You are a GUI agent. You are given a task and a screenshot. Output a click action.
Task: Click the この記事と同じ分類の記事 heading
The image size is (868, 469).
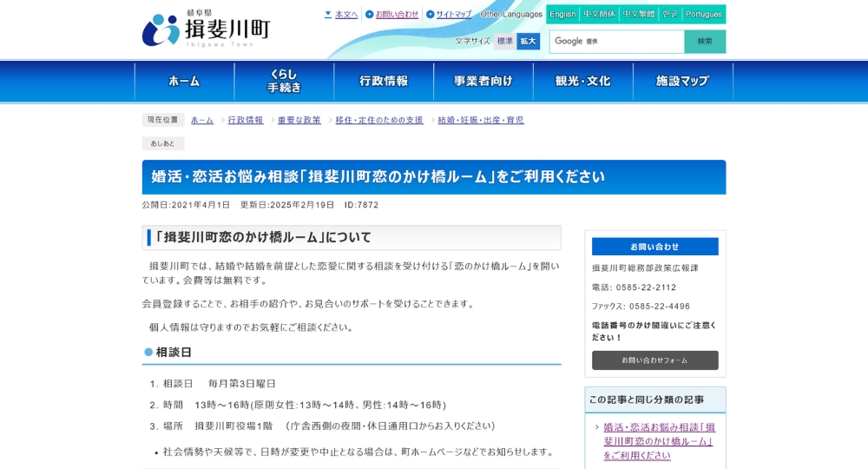click(647, 400)
